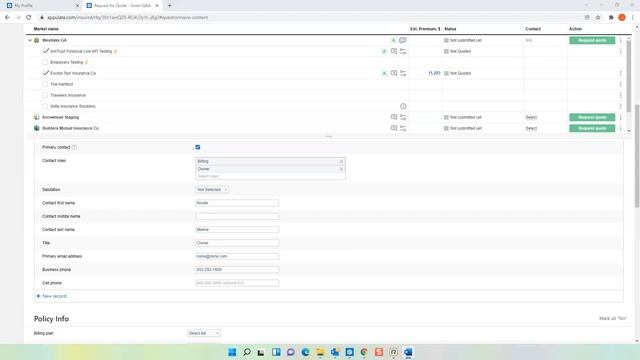Image resolution: width=640 pixels, height=360 pixels.
Task: Open the browser extensions puzzle icon
Action: click(x=611, y=18)
